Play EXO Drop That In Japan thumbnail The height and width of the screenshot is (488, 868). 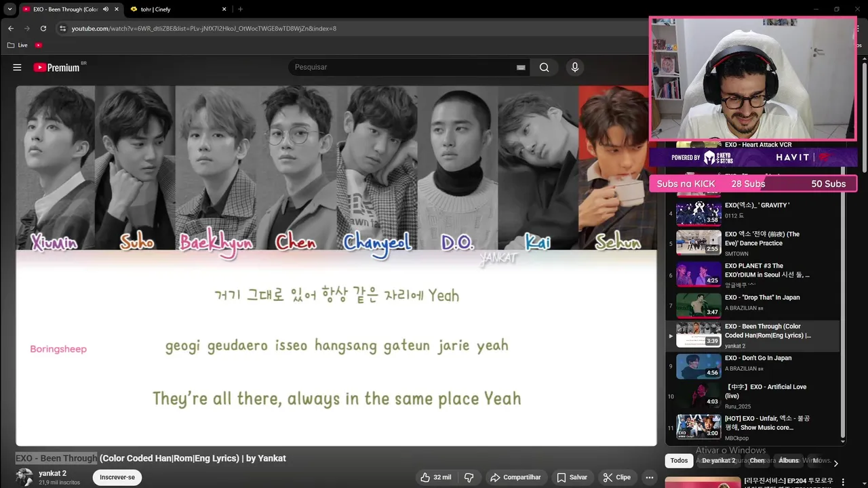[698, 305]
